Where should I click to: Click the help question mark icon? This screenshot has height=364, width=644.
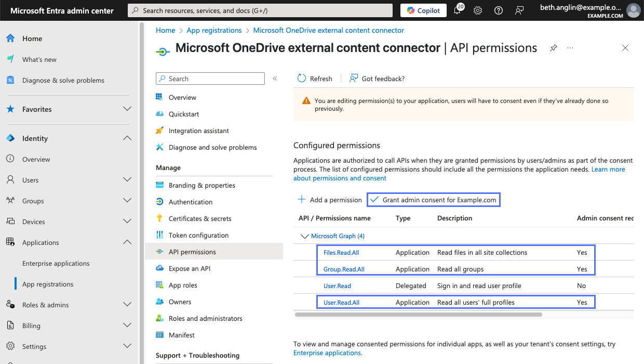(x=498, y=10)
